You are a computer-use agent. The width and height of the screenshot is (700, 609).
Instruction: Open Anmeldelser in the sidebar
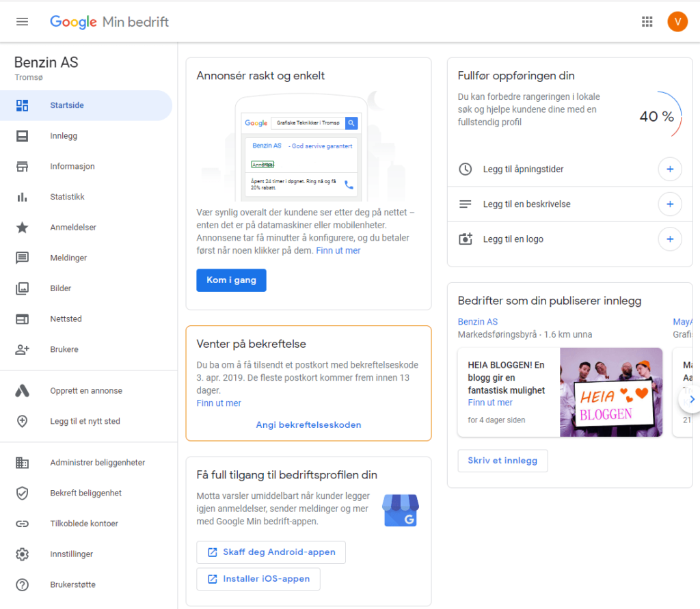73,227
